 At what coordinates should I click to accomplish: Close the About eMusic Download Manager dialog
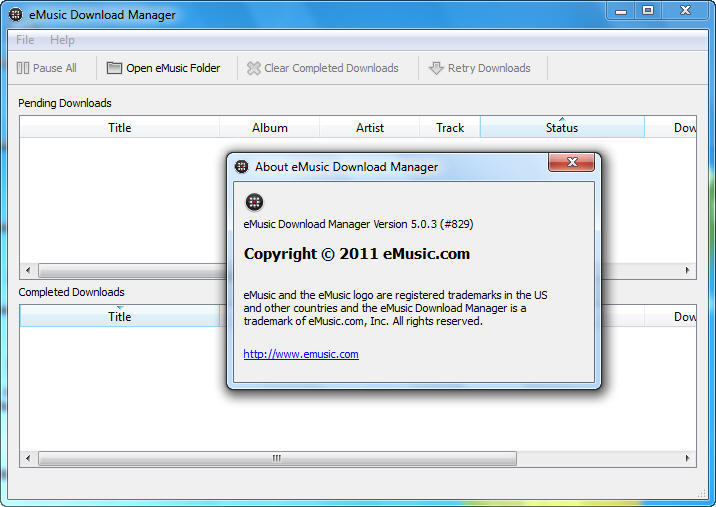pyautogui.click(x=572, y=163)
